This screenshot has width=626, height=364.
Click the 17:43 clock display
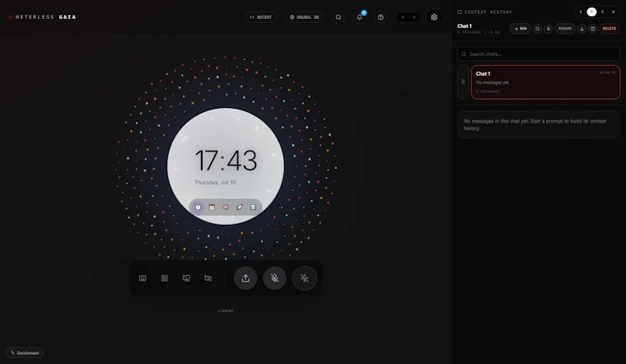point(226,161)
